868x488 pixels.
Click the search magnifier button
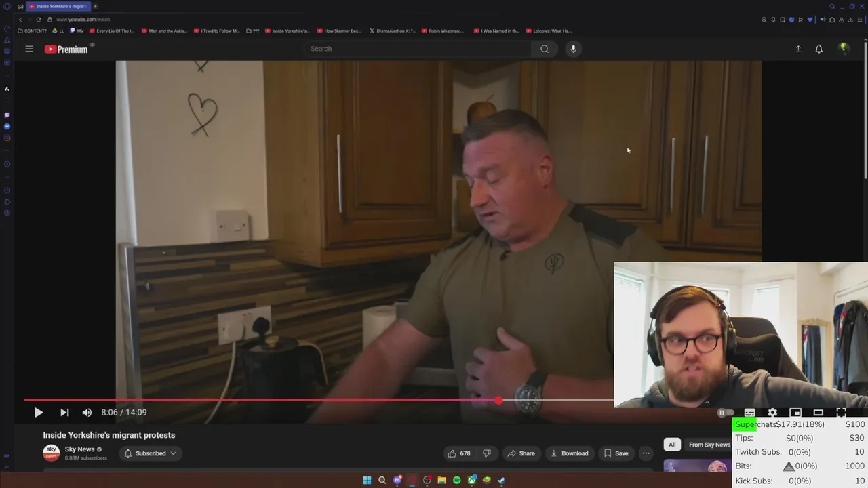(545, 49)
